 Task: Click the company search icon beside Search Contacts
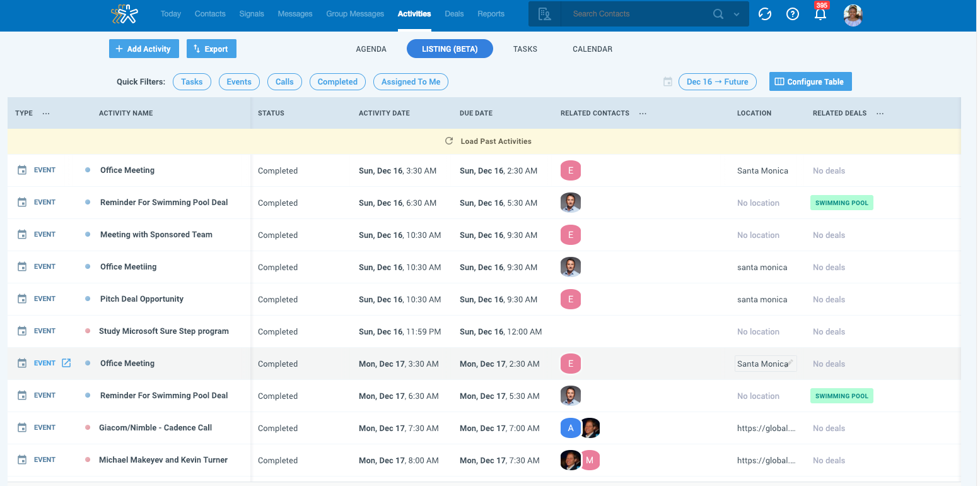544,13
